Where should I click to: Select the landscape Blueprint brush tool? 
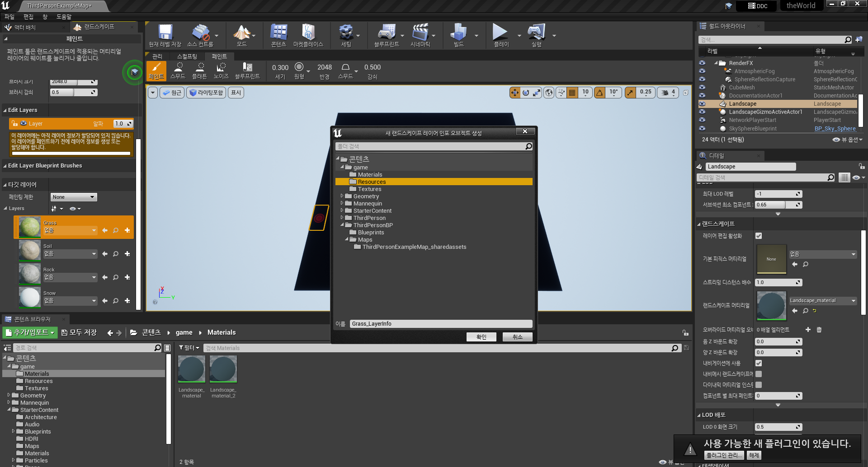click(247, 71)
